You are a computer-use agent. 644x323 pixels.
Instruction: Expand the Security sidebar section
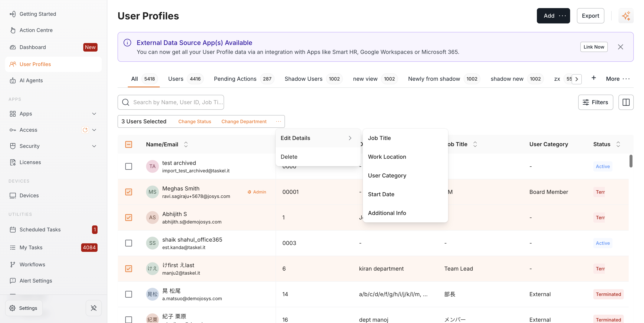click(x=94, y=146)
